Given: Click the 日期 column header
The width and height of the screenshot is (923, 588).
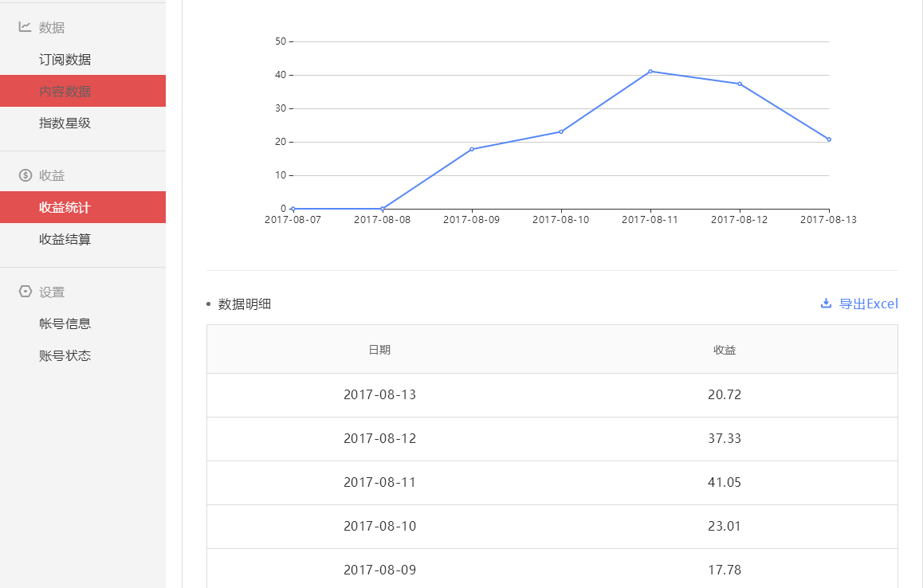Looking at the screenshot, I should pyautogui.click(x=380, y=349).
